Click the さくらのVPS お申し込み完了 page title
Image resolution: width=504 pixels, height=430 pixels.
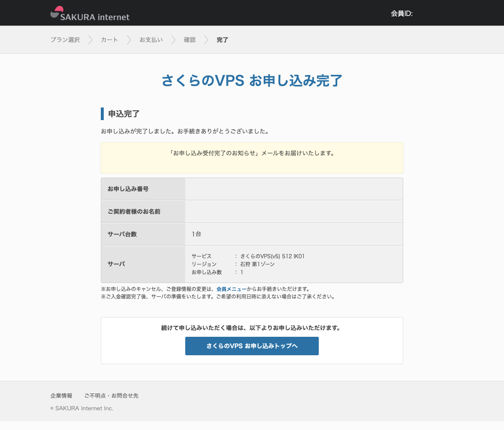(252, 81)
